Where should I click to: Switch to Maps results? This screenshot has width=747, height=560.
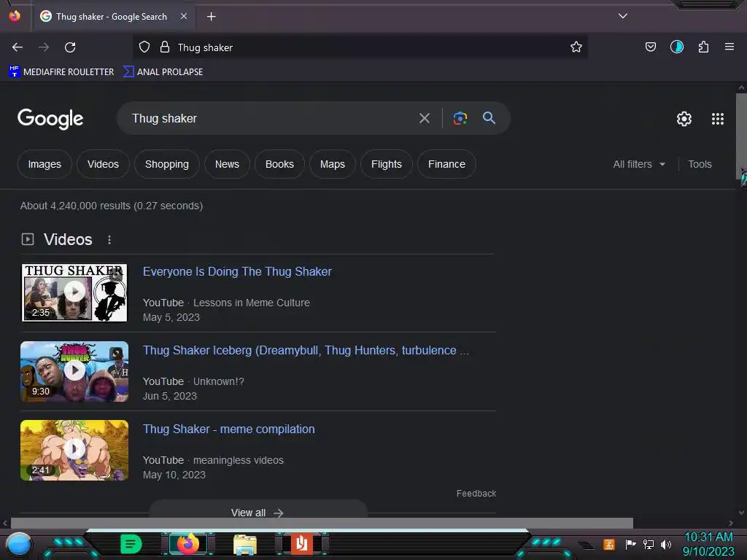pos(333,164)
